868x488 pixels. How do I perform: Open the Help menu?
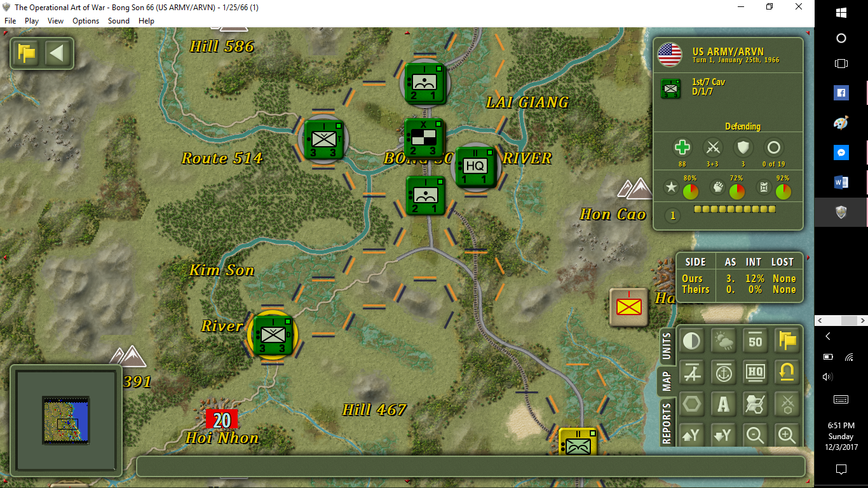[146, 21]
